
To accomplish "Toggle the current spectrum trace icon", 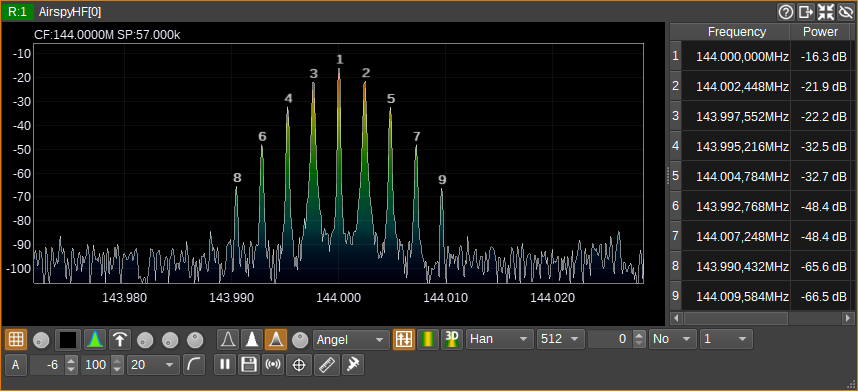I will click(x=95, y=340).
